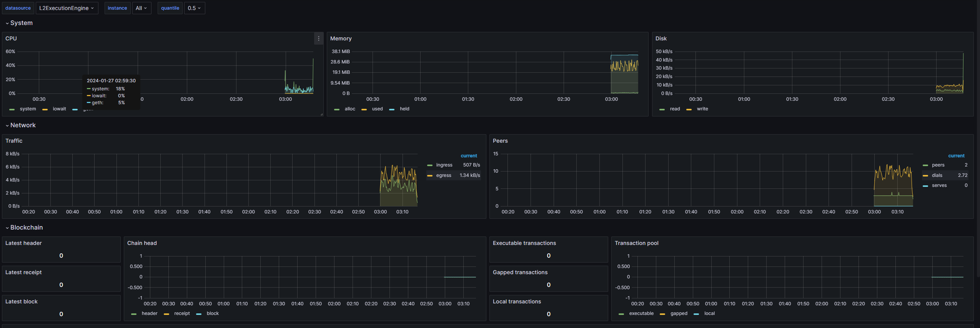This screenshot has height=328, width=980.
Task: Toggle the local series in Transaction pool legend
Action: point(709,313)
